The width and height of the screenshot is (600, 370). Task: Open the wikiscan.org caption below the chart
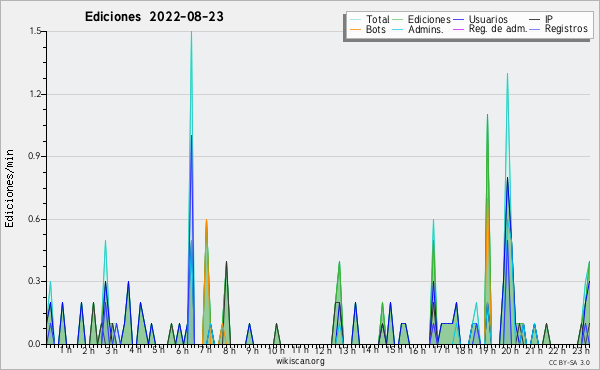click(300, 361)
